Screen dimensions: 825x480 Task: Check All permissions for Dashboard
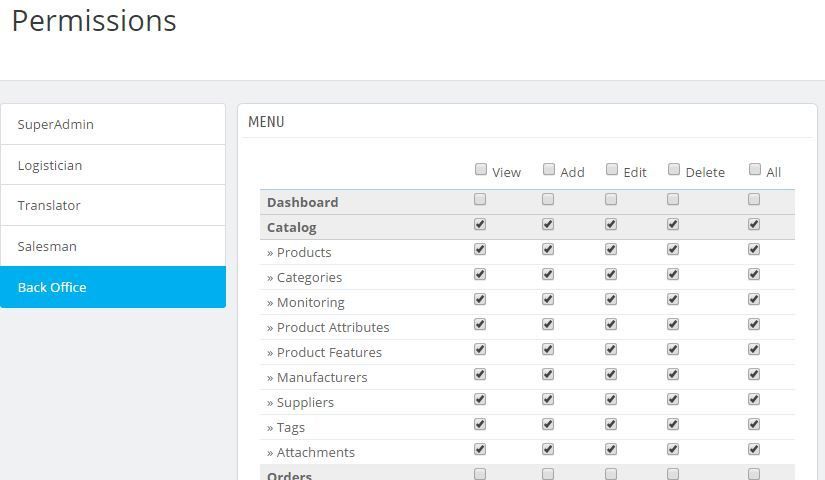point(754,200)
